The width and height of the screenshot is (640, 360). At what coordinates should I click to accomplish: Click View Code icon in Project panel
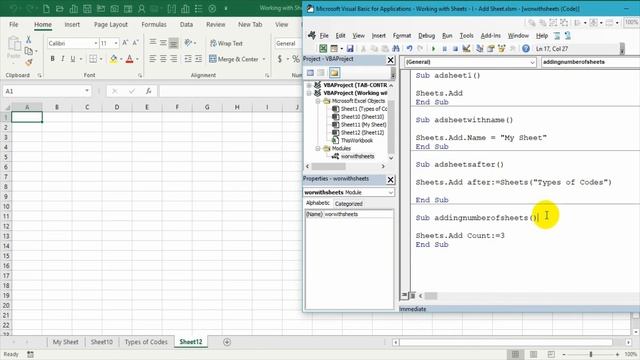click(310, 73)
